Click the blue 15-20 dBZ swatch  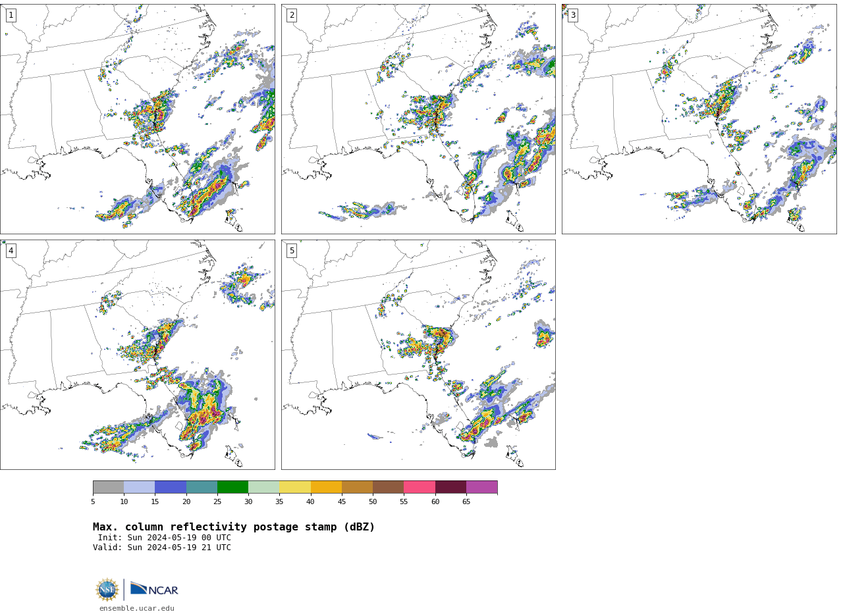pyautogui.click(x=171, y=487)
